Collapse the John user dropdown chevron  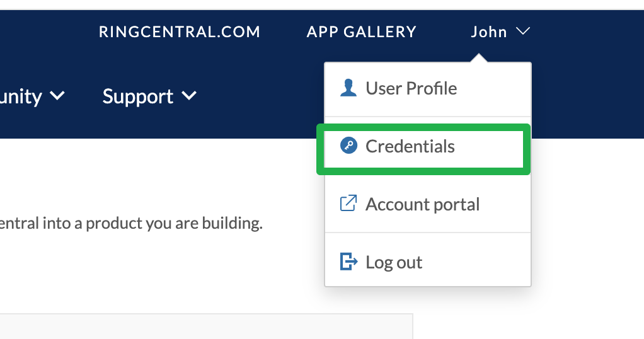coord(523,32)
